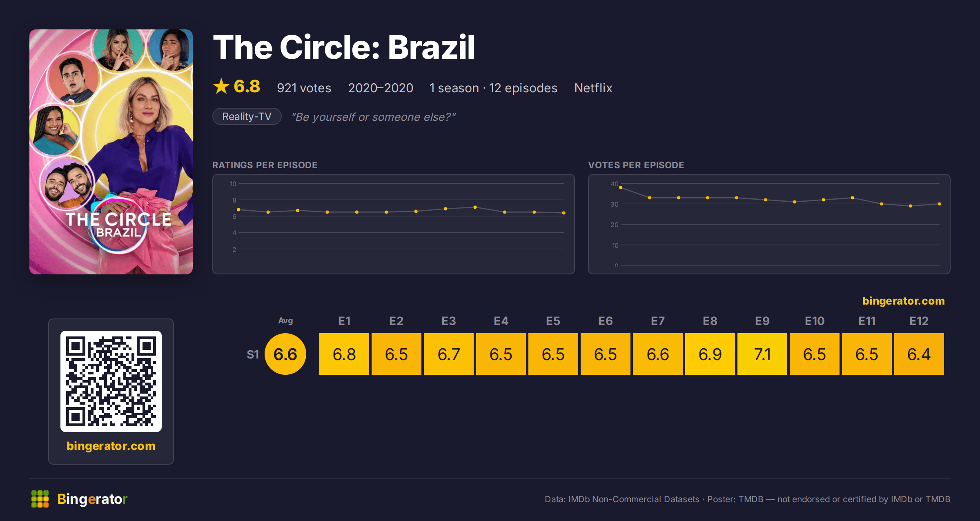Select the E3 rating tile 6.7
Viewport: 980px width, 521px height.
[449, 354]
